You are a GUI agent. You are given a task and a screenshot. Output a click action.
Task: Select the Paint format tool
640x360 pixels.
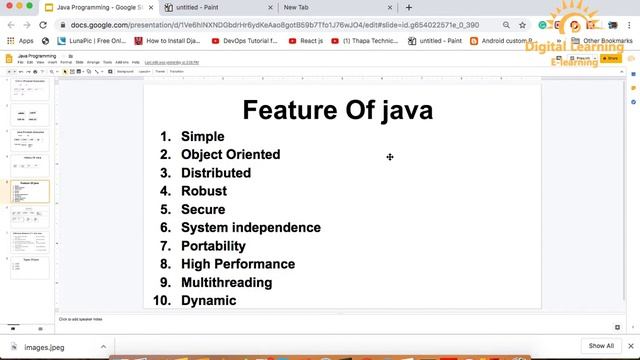pos(42,72)
